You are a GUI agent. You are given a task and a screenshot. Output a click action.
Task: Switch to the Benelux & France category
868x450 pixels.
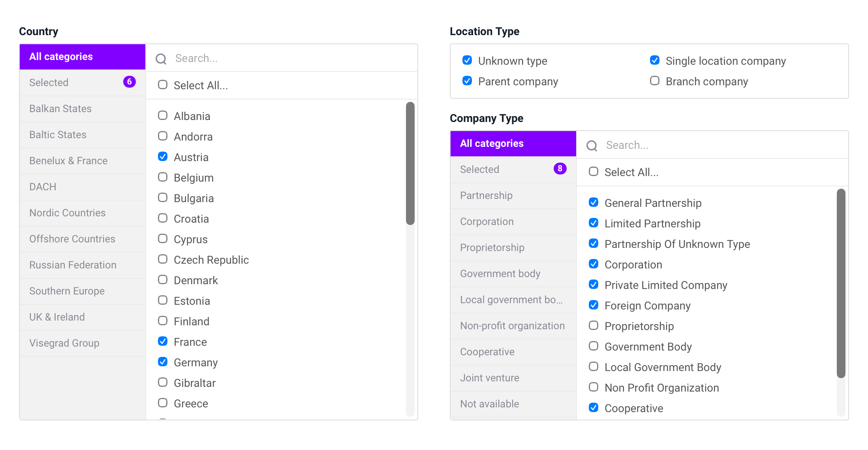[x=68, y=161]
